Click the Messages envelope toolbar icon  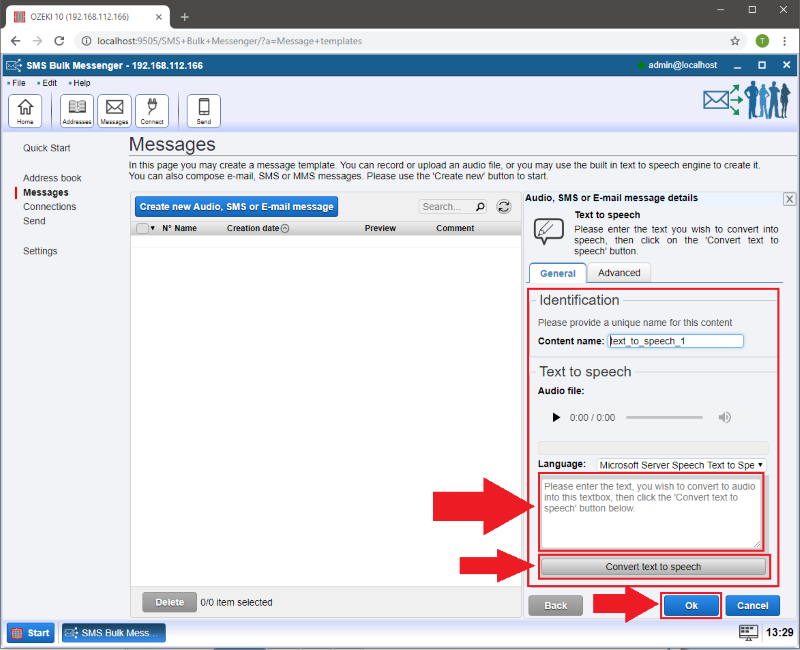114,110
